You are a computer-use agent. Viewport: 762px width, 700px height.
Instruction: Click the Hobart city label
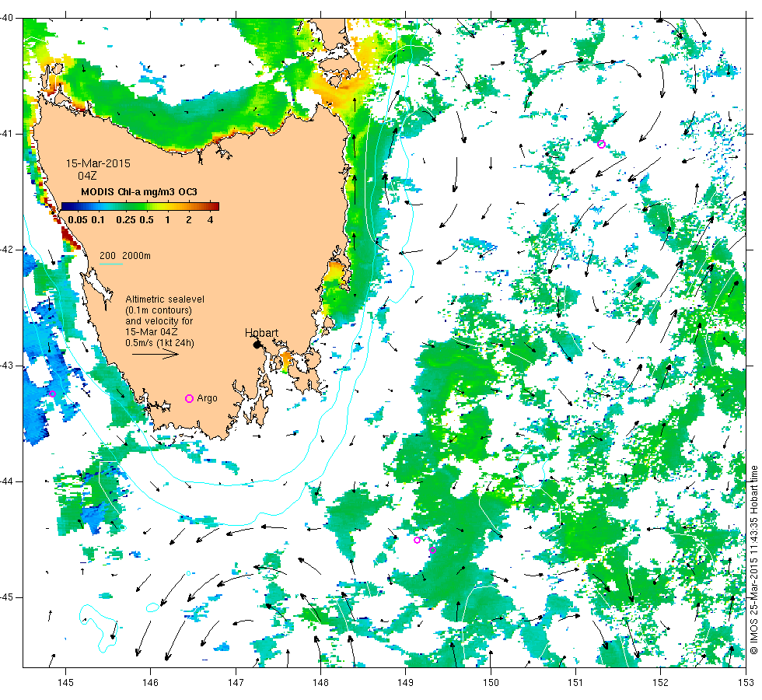(x=261, y=333)
